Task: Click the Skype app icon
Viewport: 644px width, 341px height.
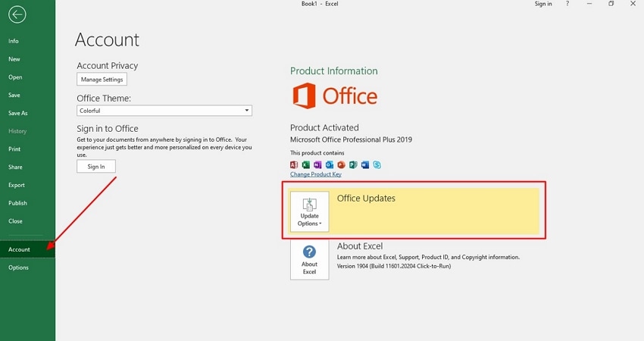Action: click(x=377, y=164)
